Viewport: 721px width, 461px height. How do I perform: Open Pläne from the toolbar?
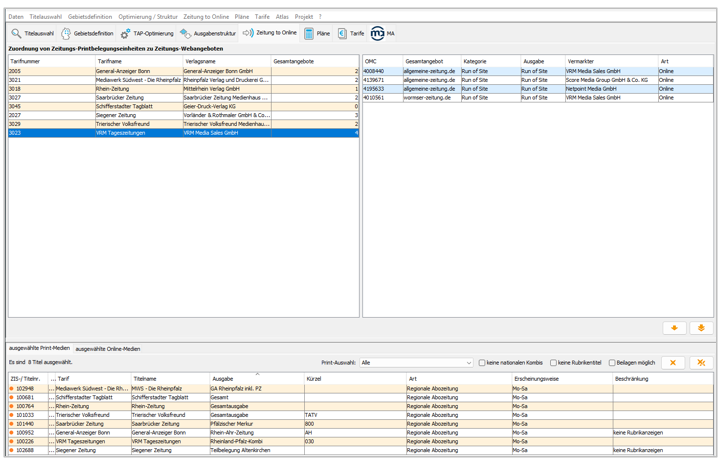point(309,34)
